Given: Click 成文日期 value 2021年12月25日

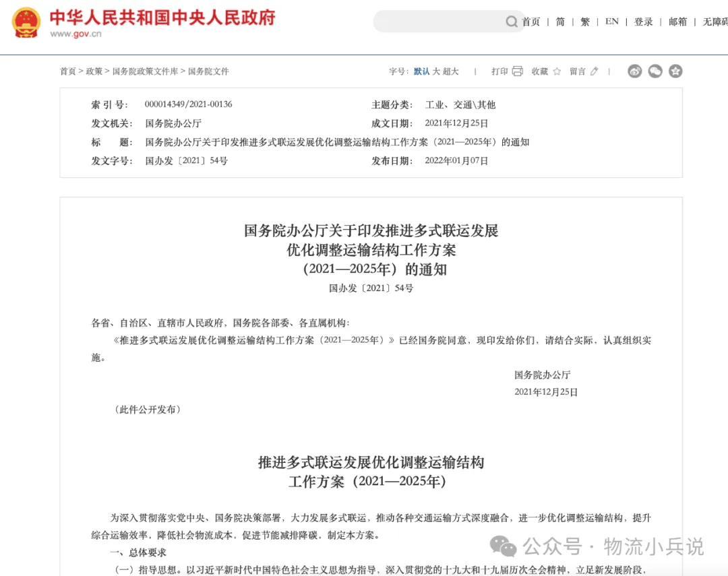Looking at the screenshot, I should pos(456,123).
